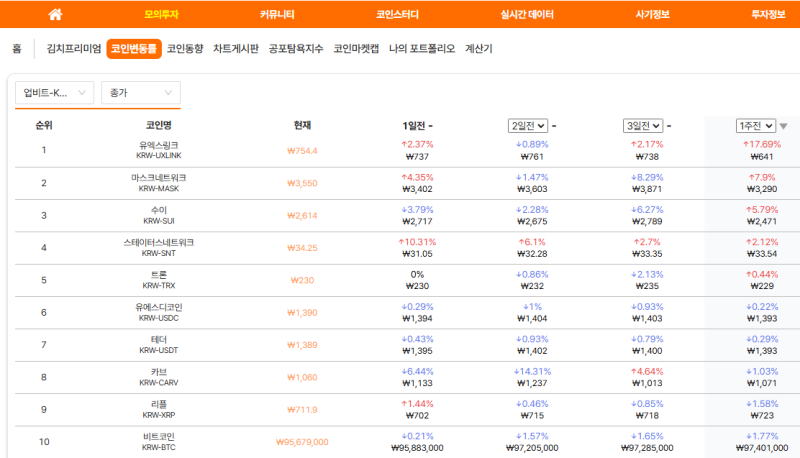Open the 비트코인 KRW-BTC coin
800x458 pixels.
coord(159,442)
